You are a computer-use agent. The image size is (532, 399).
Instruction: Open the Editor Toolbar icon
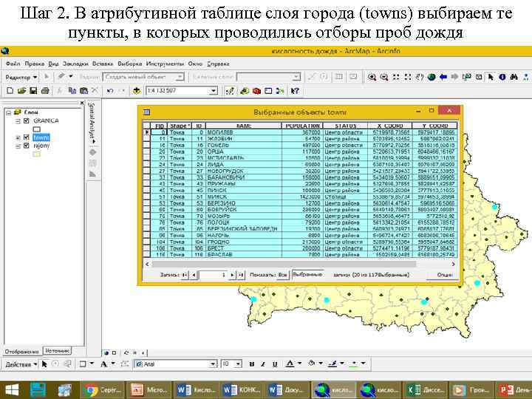230,90
